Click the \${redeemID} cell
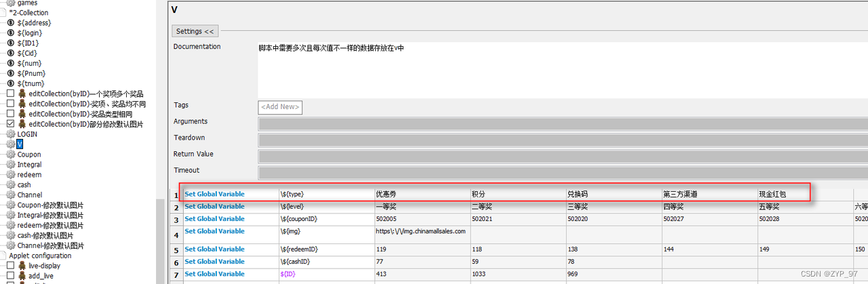 [326, 249]
